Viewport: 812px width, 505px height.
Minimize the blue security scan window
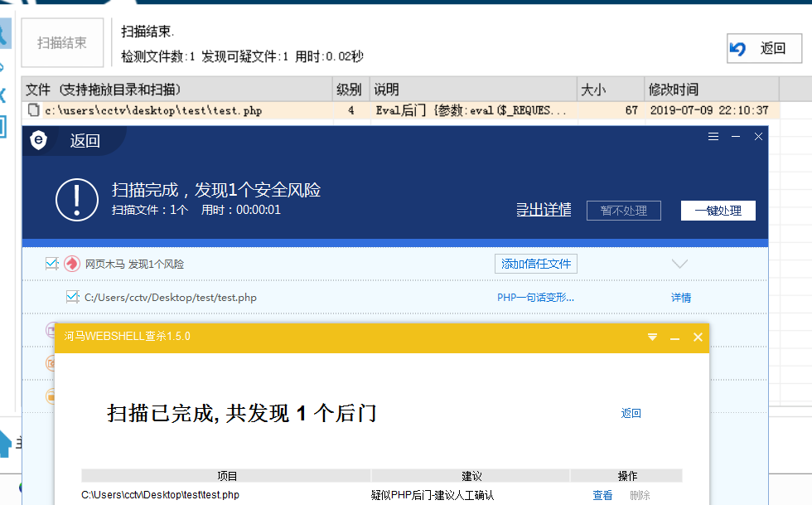click(x=736, y=136)
